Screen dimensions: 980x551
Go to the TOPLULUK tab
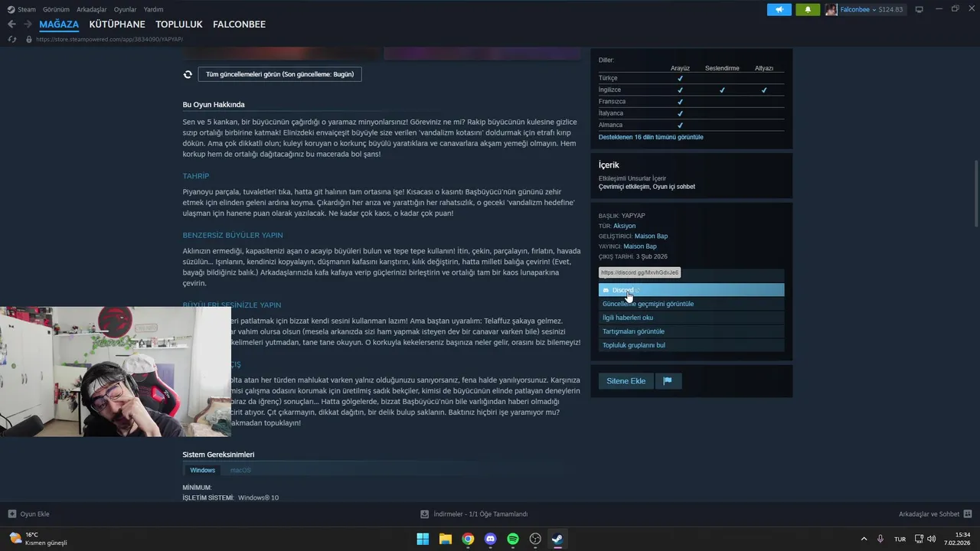179,24
